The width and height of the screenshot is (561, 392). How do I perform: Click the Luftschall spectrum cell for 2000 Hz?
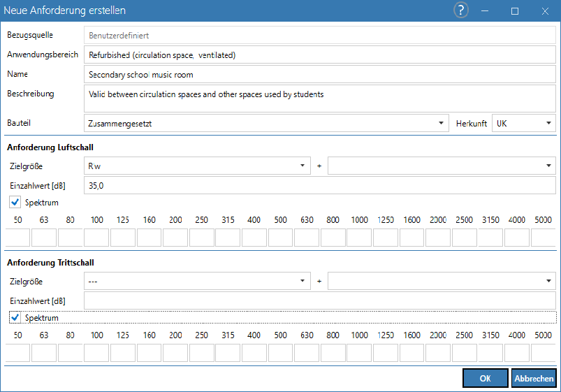coord(438,238)
